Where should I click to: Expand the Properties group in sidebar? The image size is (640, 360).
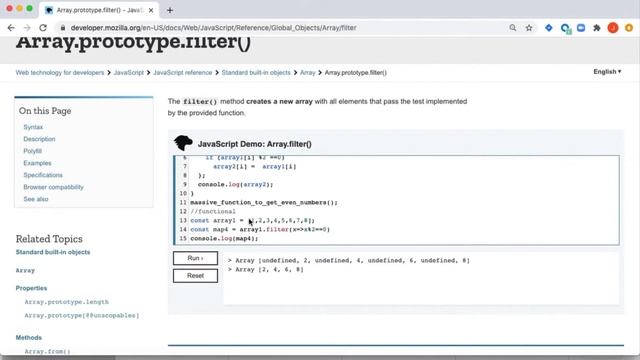(x=31, y=288)
